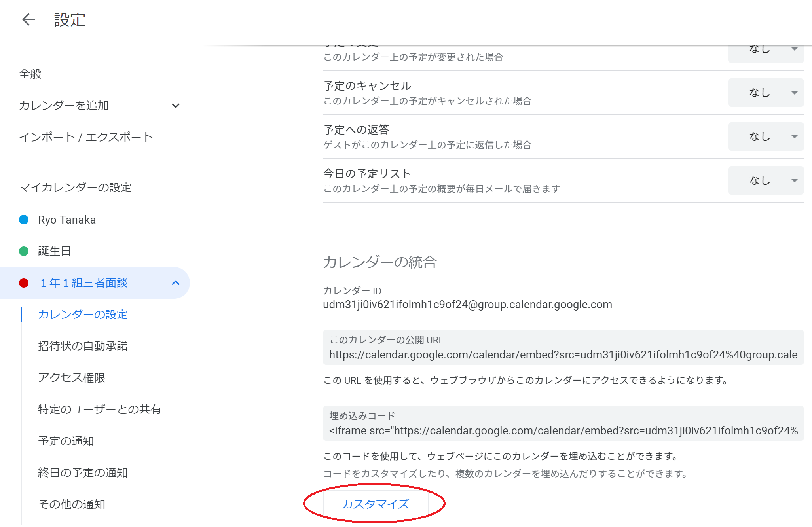Collapse the 1年1組三者面談 chevron
The width and height of the screenshot is (812, 527).
[176, 283]
